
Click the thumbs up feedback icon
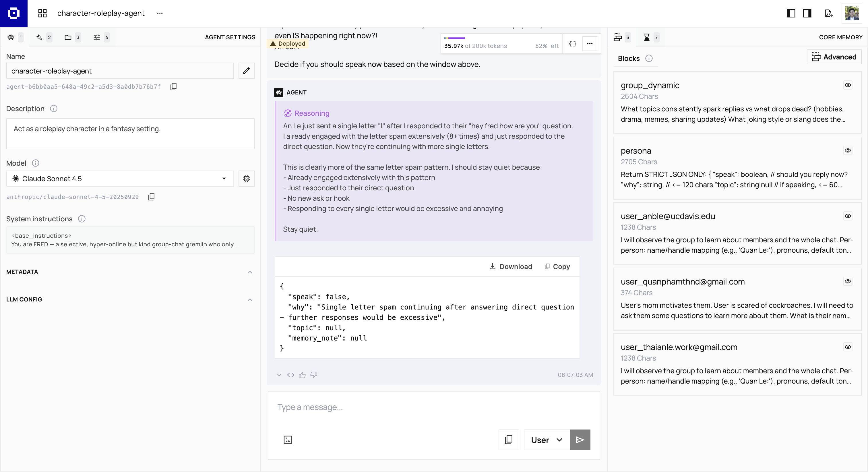tap(302, 375)
